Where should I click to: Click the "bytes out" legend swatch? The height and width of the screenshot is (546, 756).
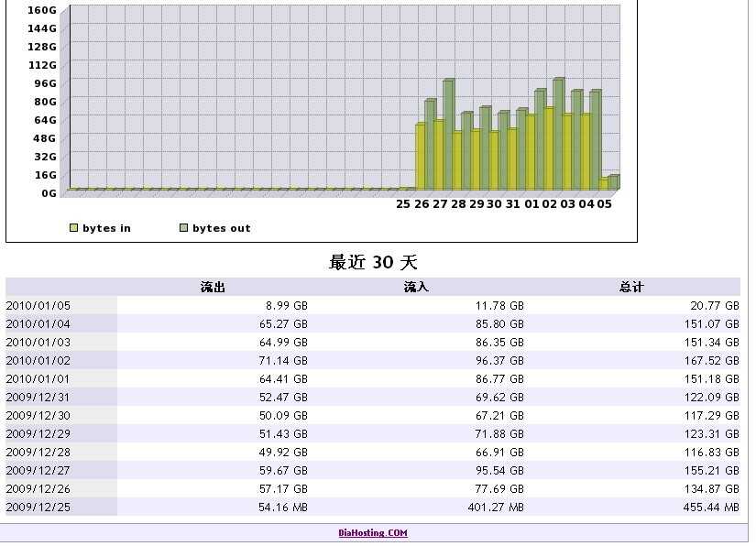click(x=186, y=227)
